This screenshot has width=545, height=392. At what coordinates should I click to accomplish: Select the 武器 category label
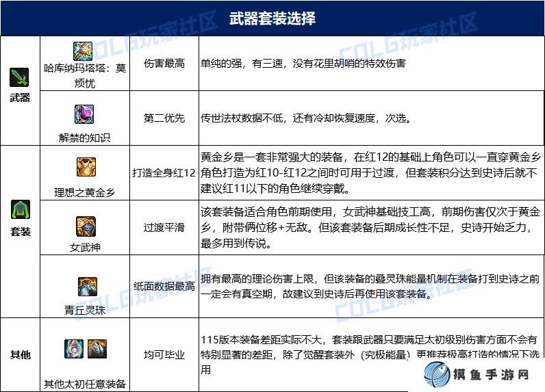20,98
